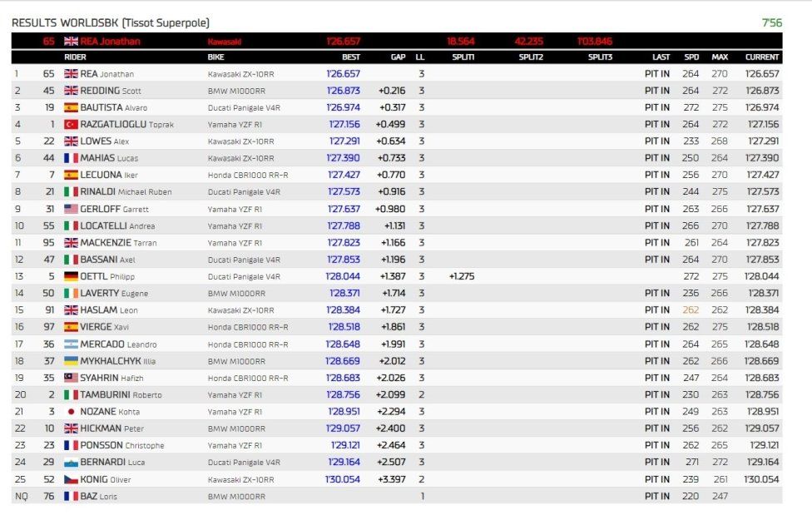Screen dimensions: 812x515
Task: Click the Spanish flag beside LECUONA Iker
Action: click(x=71, y=175)
